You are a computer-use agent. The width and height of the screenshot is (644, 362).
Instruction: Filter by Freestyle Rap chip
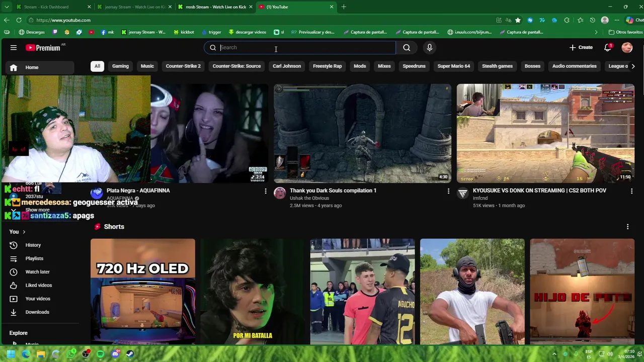pos(327,66)
